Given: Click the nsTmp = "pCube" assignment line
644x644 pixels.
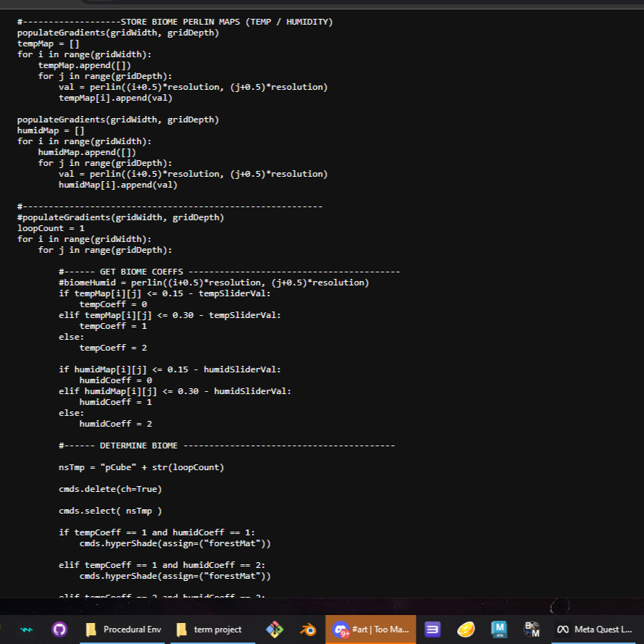Looking at the screenshot, I should pyautogui.click(x=141, y=467).
